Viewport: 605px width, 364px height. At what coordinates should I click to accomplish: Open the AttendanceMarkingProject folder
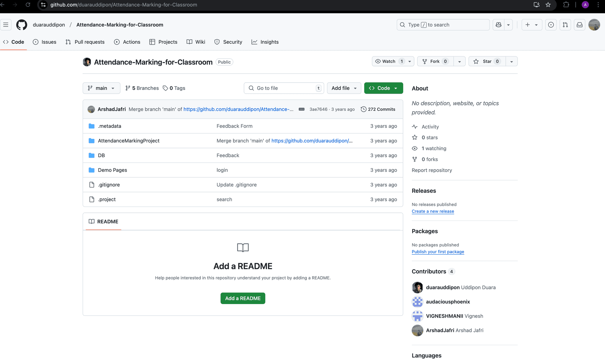(129, 141)
